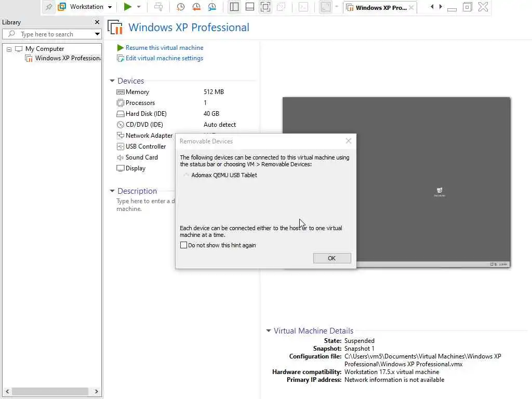Open the power options dropdown arrow
This screenshot has height=399, width=532.
tap(139, 7)
